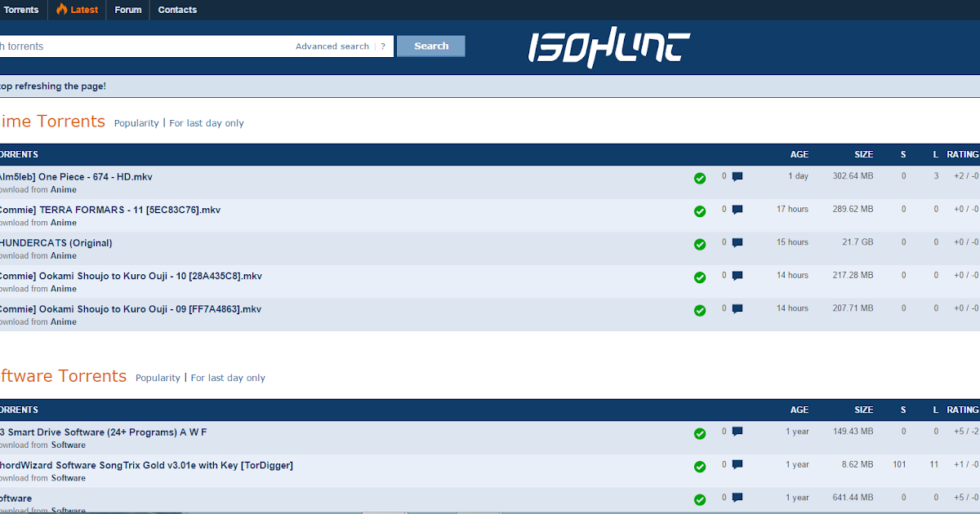This screenshot has height=514, width=980.
Task: Click verified icon on Ookami Shoujo 10 row
Action: pyautogui.click(x=700, y=277)
